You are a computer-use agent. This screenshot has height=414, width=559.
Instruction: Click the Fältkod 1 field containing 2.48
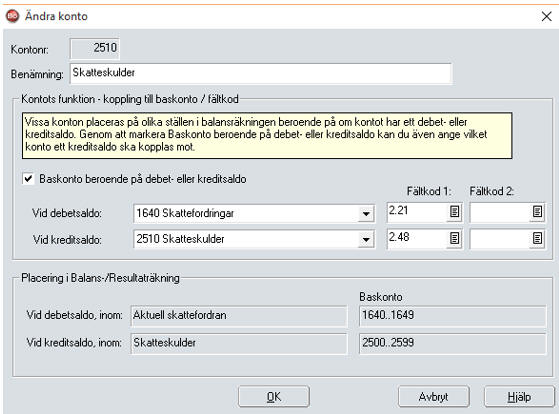[x=417, y=238]
